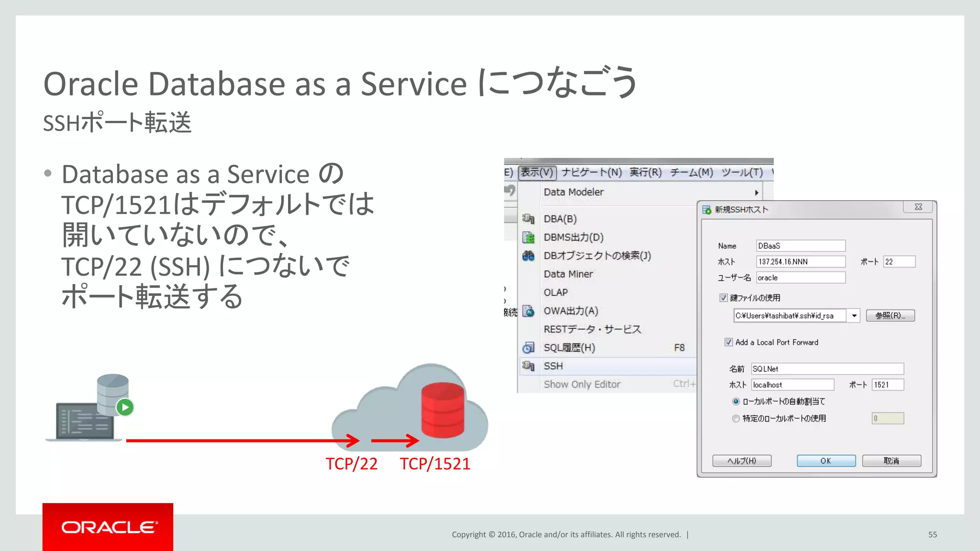Screen dimensions: 980x551
Task: Click the 参照(R)... browse button
Action: point(890,316)
